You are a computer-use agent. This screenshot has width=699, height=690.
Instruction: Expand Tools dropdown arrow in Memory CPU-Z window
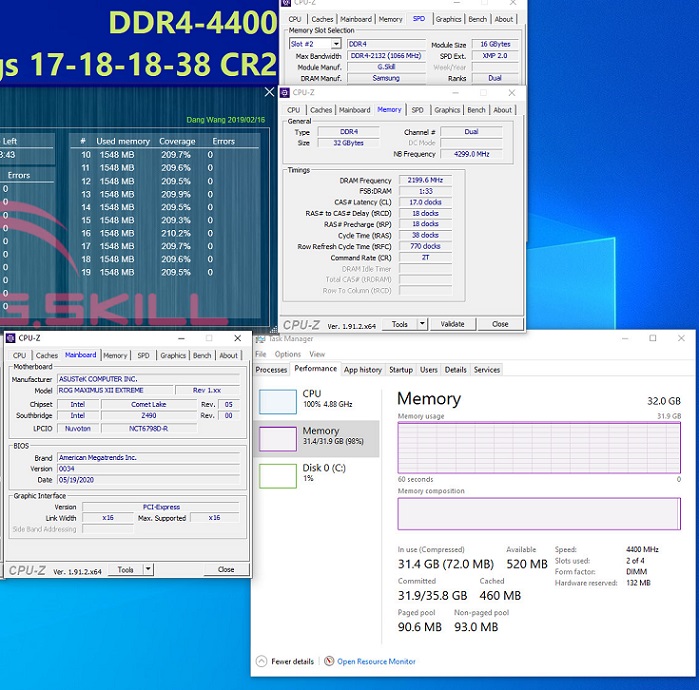(422, 324)
